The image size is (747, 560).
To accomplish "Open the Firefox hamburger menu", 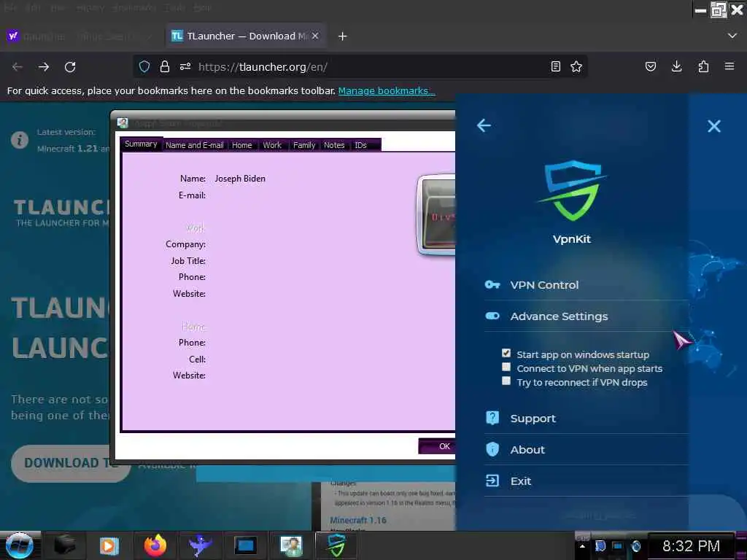I will point(729,66).
